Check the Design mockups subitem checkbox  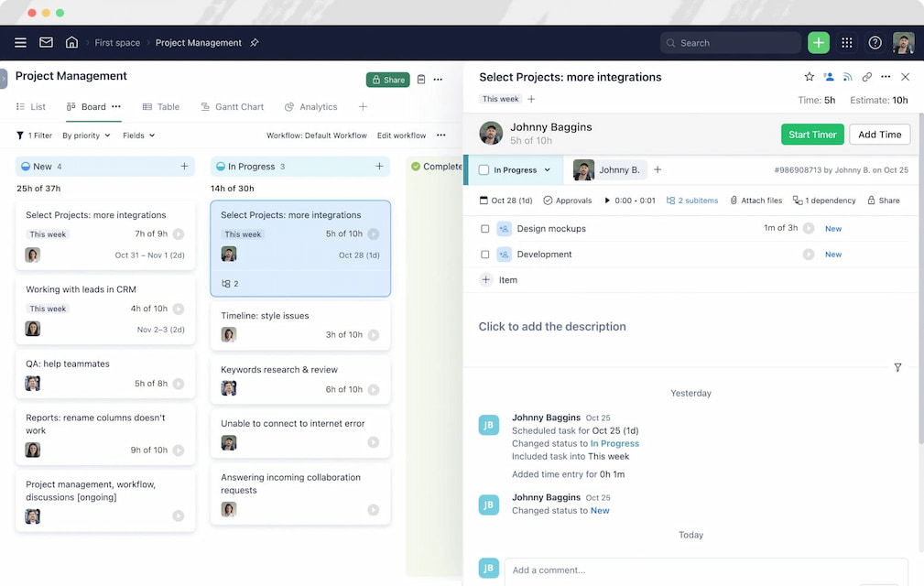(485, 228)
